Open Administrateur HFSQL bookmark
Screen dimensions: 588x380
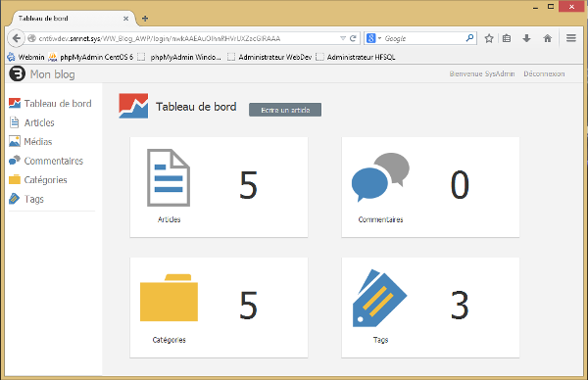click(356, 57)
